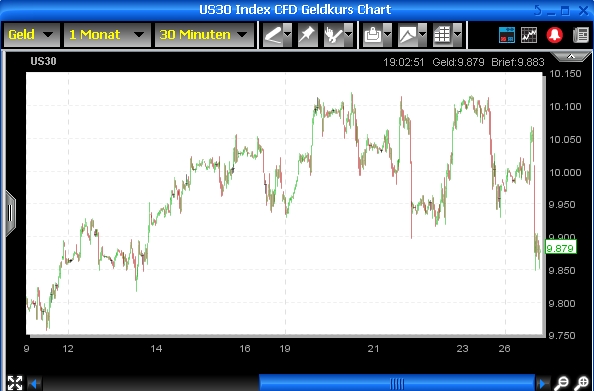The height and width of the screenshot is (391, 594).
Task: Click the scroll right arrow button
Action: pyautogui.click(x=543, y=383)
